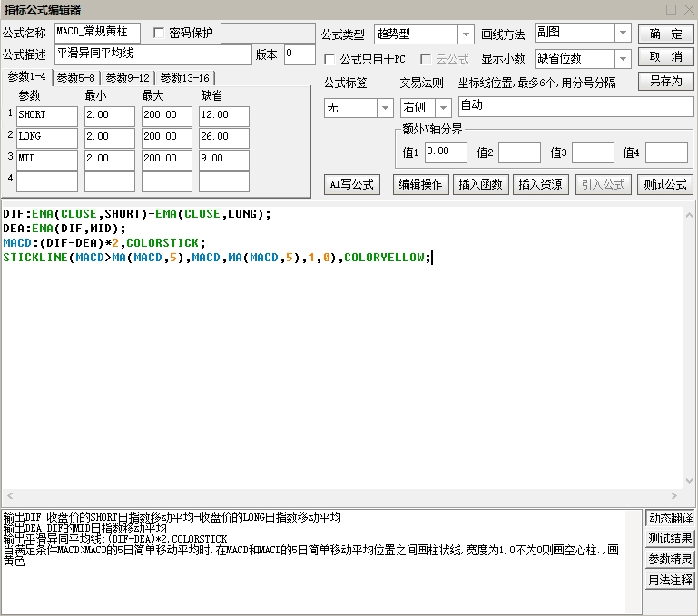Click COLORSTICK in the MACD code line
The height and width of the screenshot is (616, 698).
click(x=162, y=243)
